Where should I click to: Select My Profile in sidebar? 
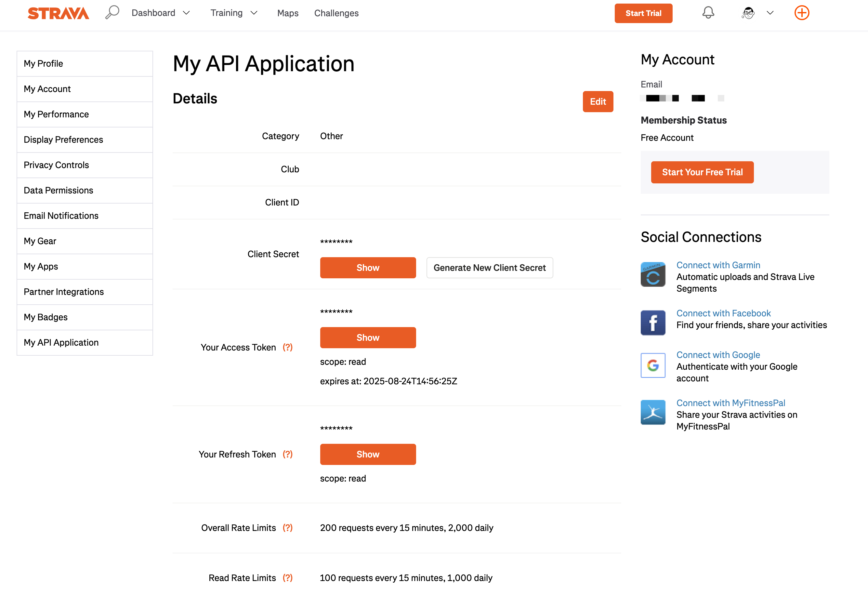[x=85, y=63]
